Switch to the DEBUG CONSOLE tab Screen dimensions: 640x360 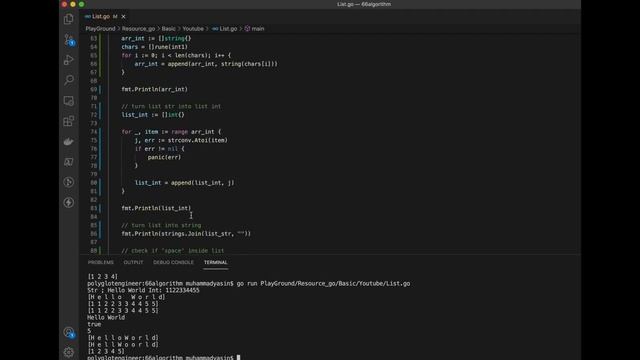pos(173,262)
